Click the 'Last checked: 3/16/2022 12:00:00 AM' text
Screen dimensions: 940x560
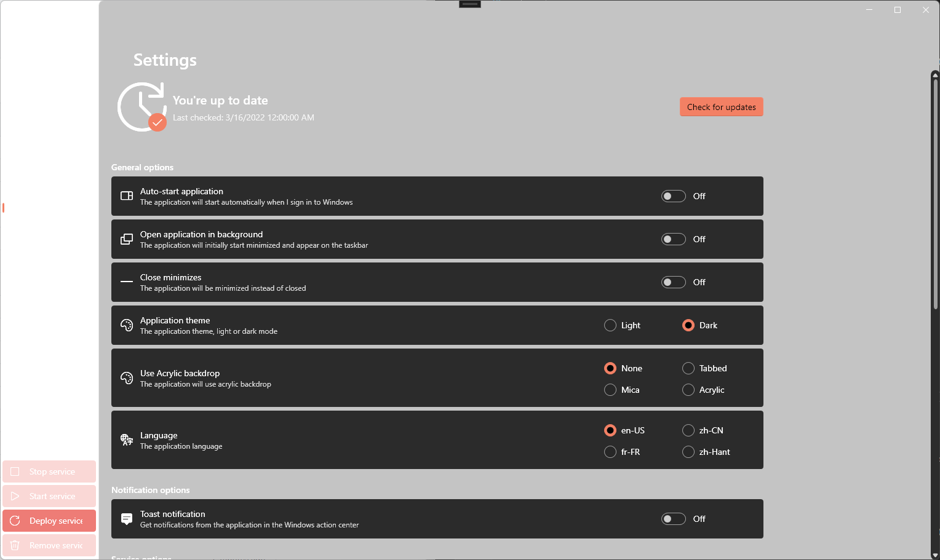coord(244,117)
